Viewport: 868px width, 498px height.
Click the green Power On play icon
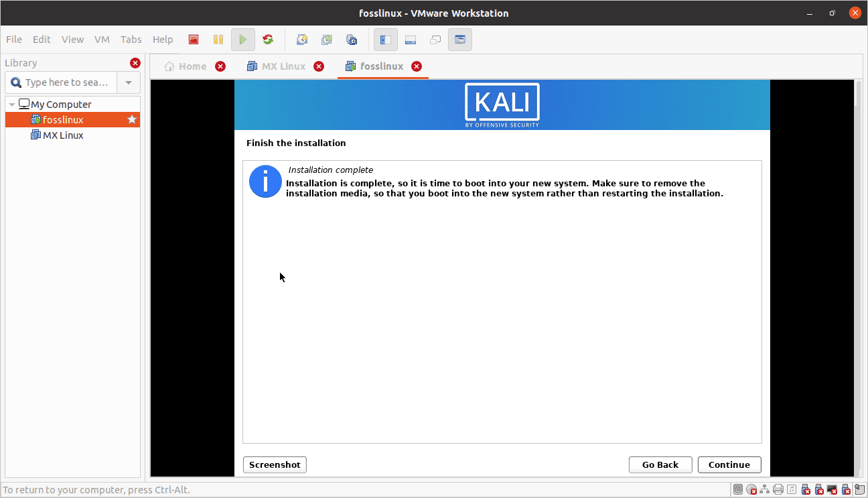click(x=243, y=40)
